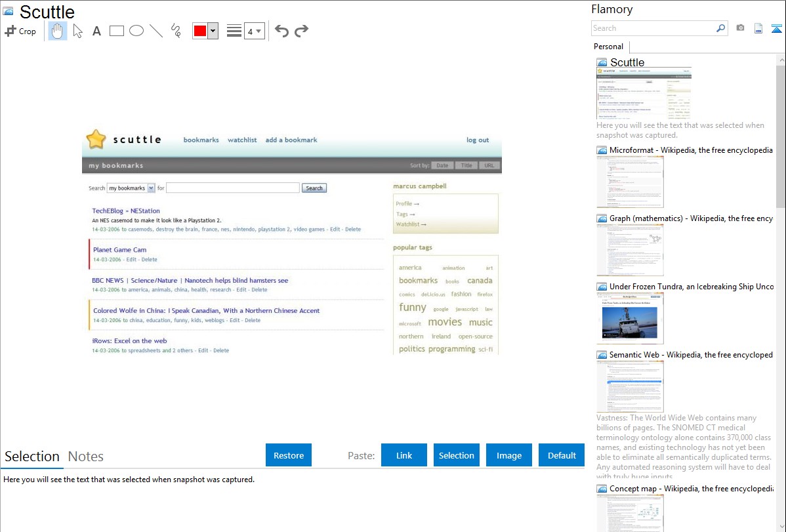The width and height of the screenshot is (786, 532).
Task: Click 'TechEBlog » NEStation' bookmark title
Action: (126, 211)
